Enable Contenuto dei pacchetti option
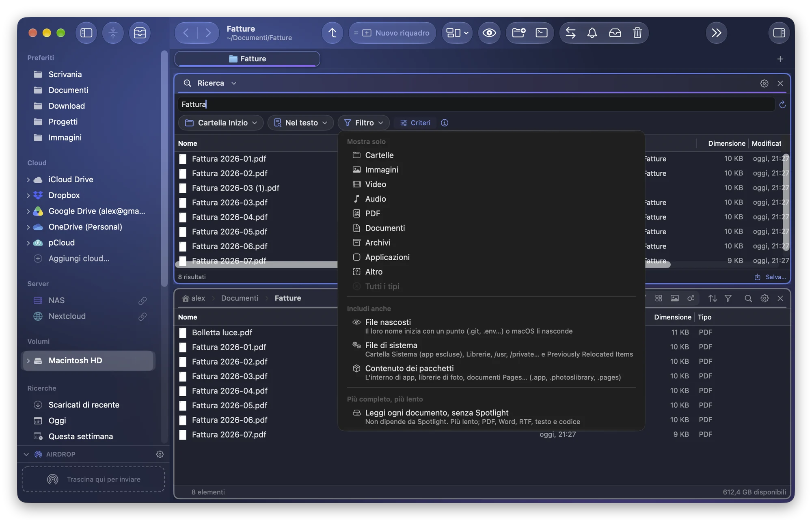Viewport: 812px width, 520px height. tap(491, 373)
